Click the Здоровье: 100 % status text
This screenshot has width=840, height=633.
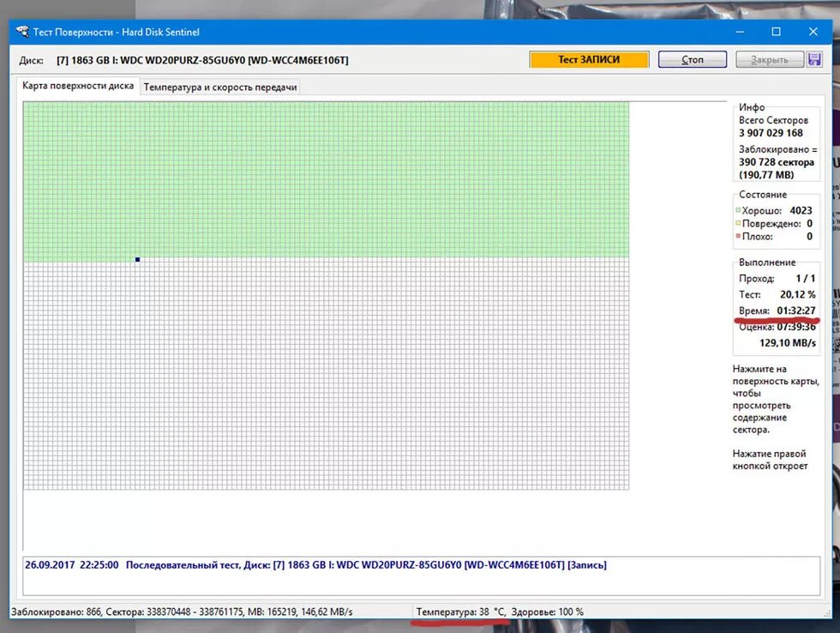[x=547, y=612]
